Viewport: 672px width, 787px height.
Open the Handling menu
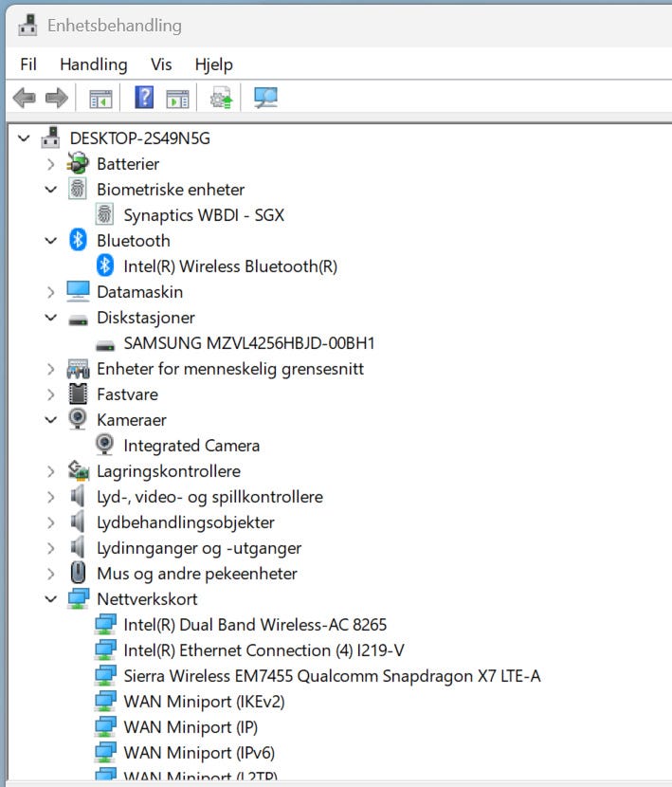(x=93, y=64)
